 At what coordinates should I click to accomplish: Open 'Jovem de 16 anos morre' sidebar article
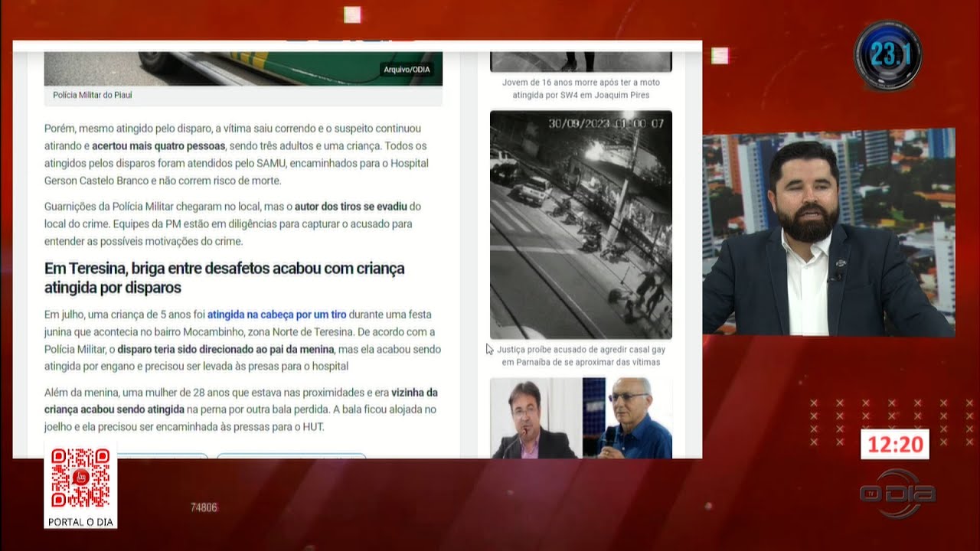pos(581,88)
